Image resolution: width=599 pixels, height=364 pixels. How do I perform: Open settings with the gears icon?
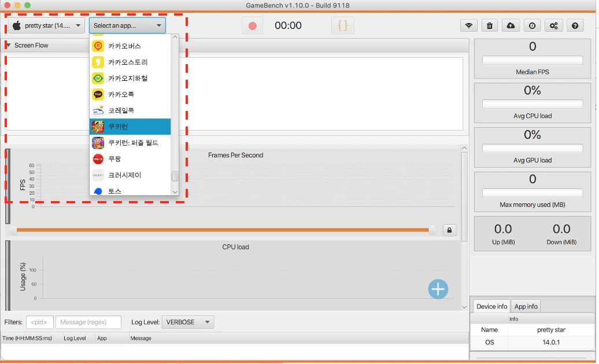pyautogui.click(x=553, y=25)
